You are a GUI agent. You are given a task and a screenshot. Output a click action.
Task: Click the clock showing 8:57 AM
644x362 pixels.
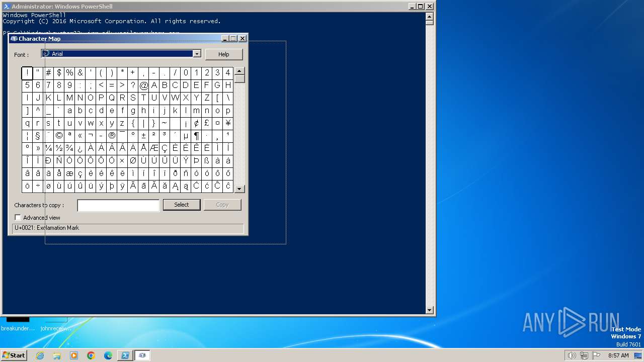pyautogui.click(x=618, y=355)
